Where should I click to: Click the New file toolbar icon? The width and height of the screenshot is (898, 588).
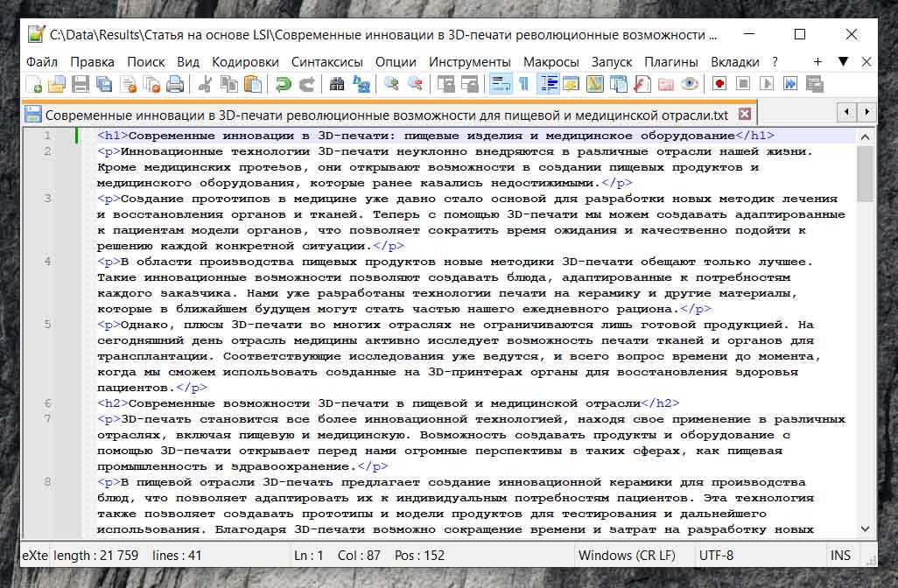33,84
